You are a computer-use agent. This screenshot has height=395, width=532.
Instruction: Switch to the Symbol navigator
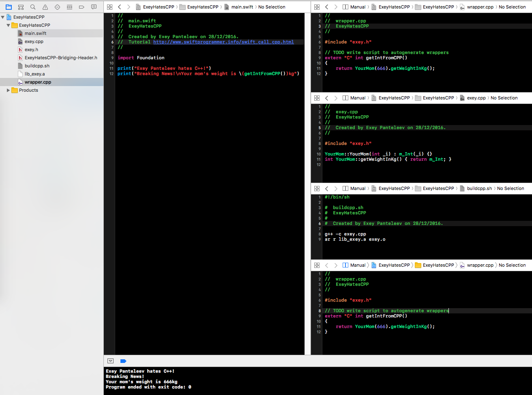21,7
